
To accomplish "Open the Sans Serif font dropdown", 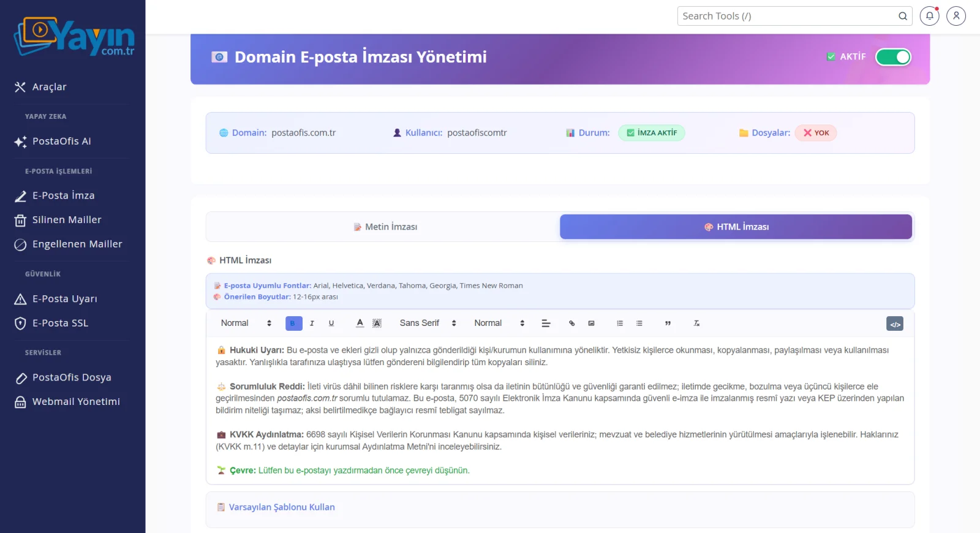I will 428,323.
